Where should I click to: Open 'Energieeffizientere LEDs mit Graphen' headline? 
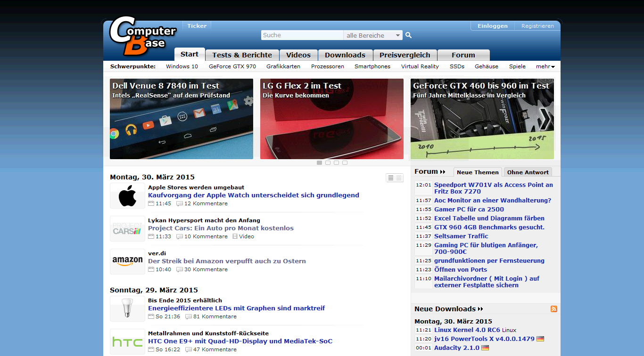click(x=237, y=308)
